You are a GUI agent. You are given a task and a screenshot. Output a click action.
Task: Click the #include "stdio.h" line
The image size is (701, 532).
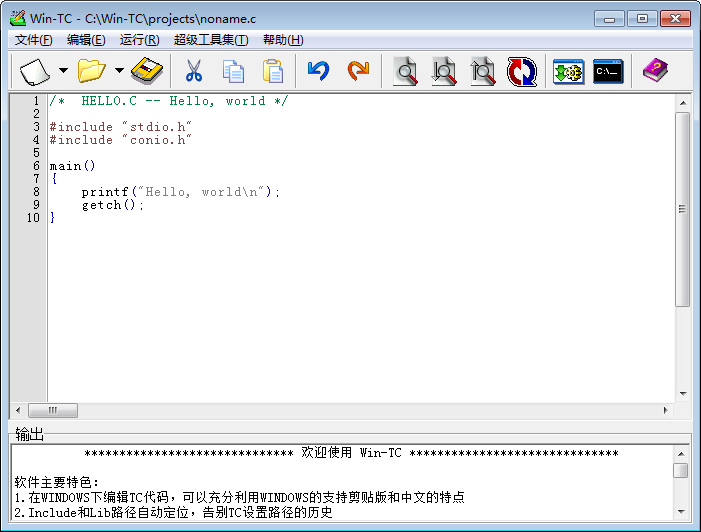click(x=121, y=127)
